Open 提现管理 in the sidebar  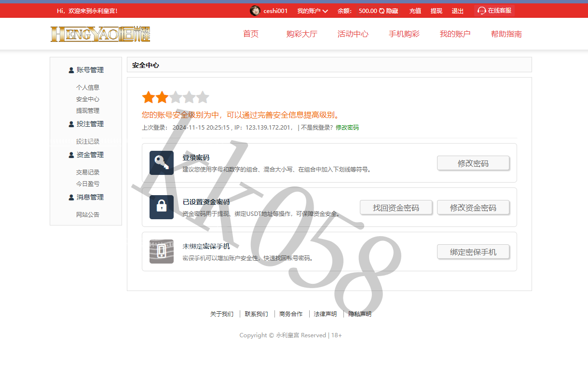click(x=88, y=111)
